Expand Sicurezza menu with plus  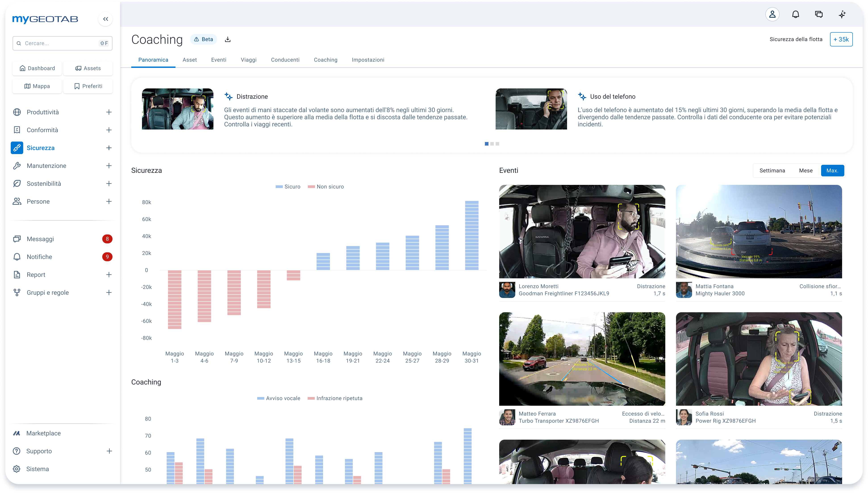[109, 148]
